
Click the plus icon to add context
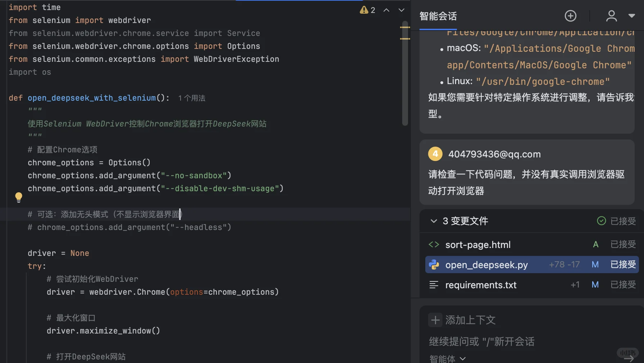click(x=435, y=320)
